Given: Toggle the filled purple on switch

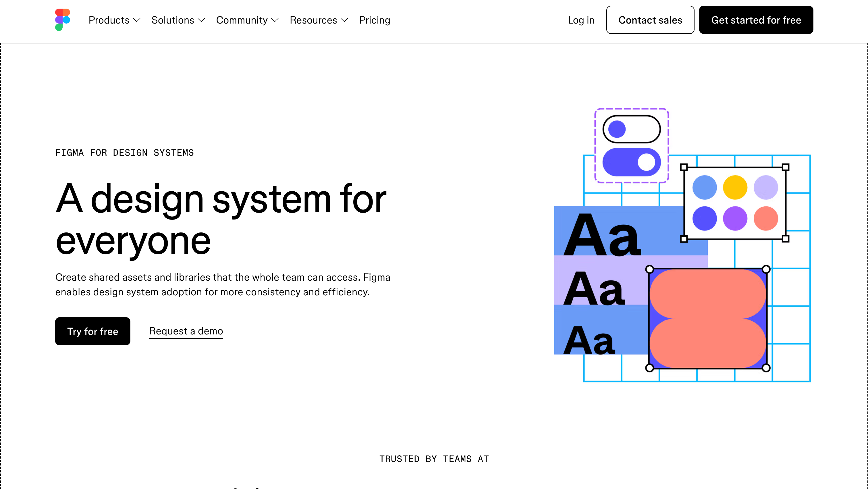Looking at the screenshot, I should 631,162.
